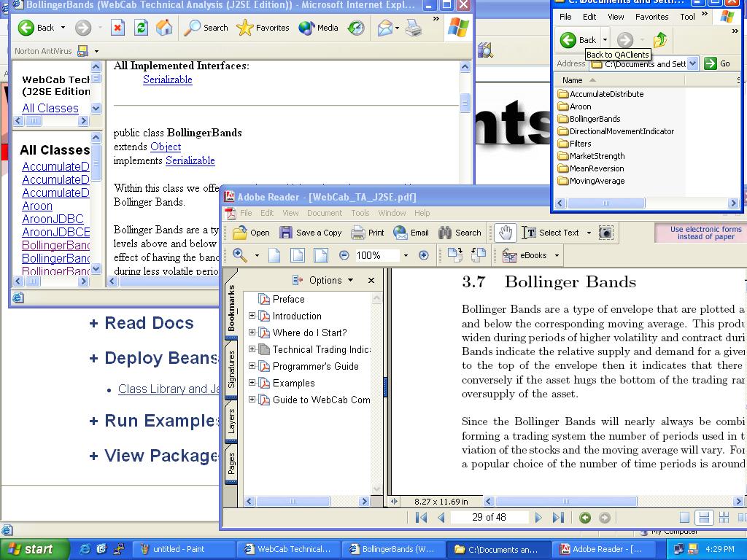
Task: Select the Zoom In magnifier tool
Action: pos(239,255)
